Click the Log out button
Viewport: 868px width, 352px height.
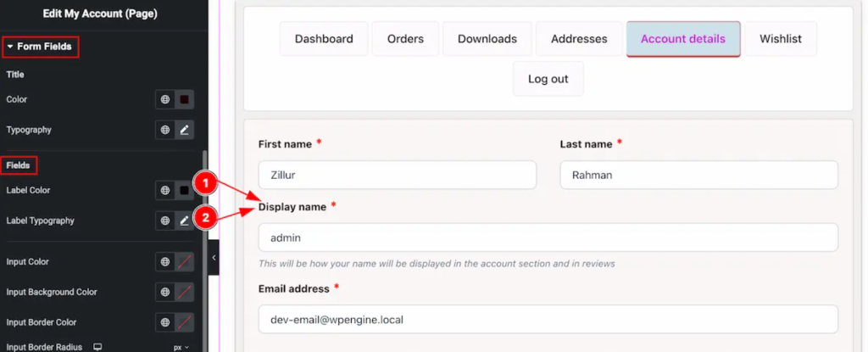pyautogui.click(x=548, y=79)
